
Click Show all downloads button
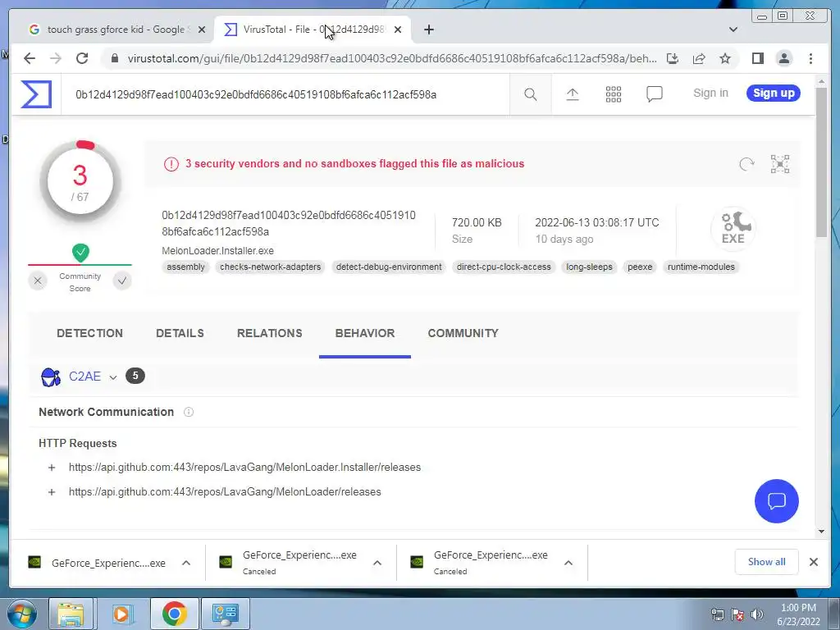click(x=767, y=562)
